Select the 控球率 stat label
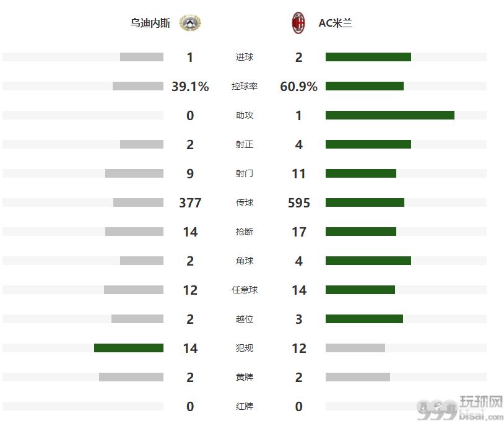This screenshot has height=421, width=504. tap(245, 86)
